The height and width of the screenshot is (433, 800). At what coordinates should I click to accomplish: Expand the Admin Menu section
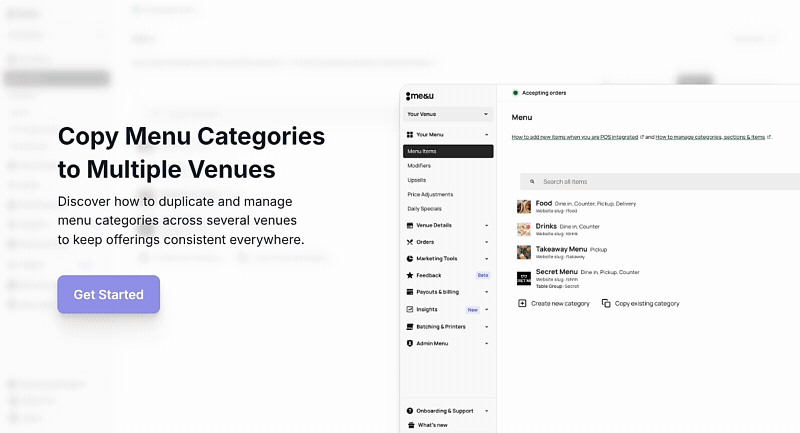pyautogui.click(x=486, y=344)
